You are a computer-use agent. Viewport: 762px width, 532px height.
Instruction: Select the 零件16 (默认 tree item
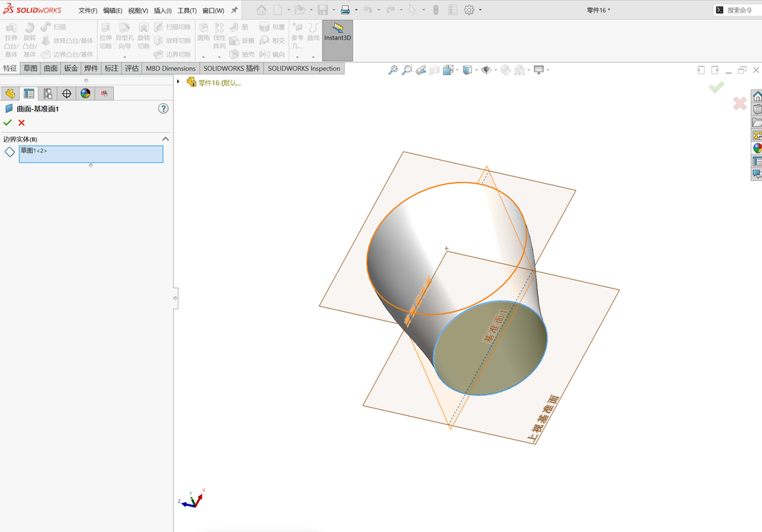click(214, 83)
